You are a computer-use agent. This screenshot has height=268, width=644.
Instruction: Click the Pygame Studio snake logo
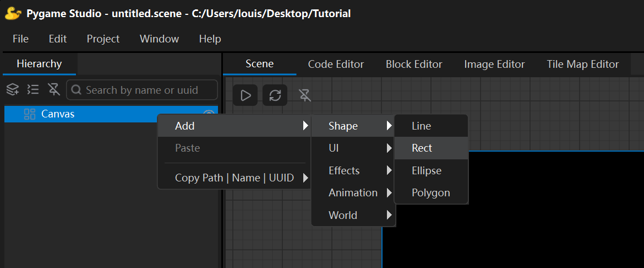13,13
